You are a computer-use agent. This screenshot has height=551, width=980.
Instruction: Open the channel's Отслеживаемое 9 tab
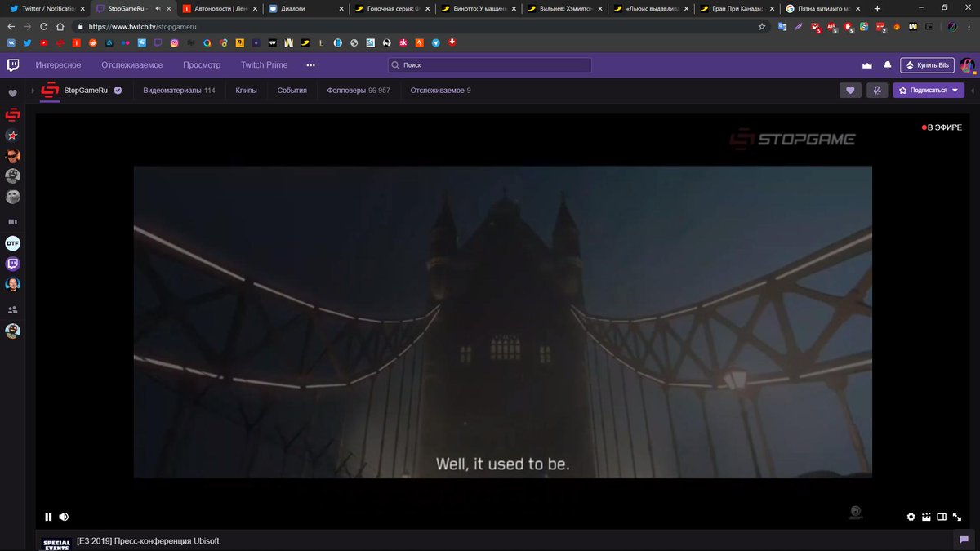[x=440, y=90]
